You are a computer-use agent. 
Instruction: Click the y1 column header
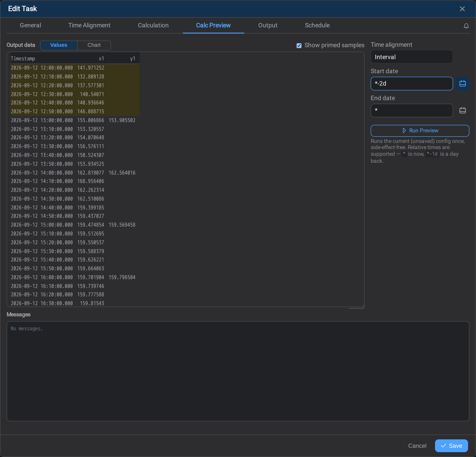coord(133,59)
